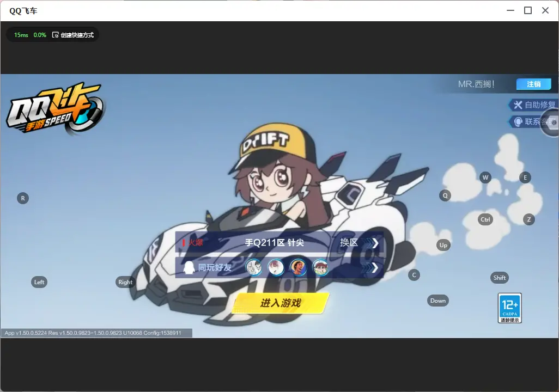The width and height of the screenshot is (559, 392).
Task: Click the 15ms latency indicator
Action: 21,35
